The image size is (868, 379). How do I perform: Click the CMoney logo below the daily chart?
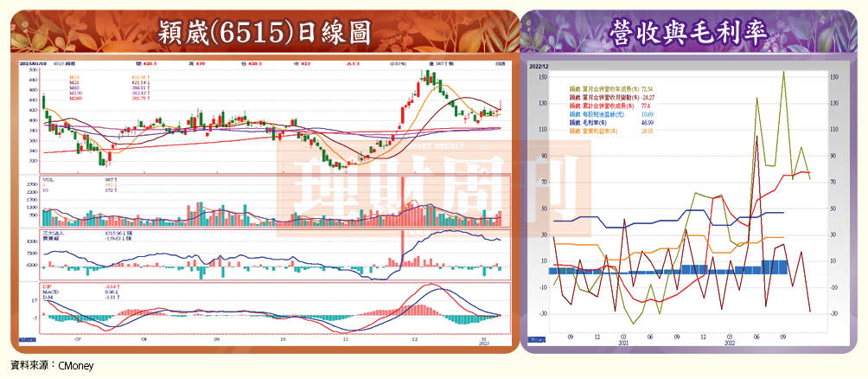click(x=28, y=338)
